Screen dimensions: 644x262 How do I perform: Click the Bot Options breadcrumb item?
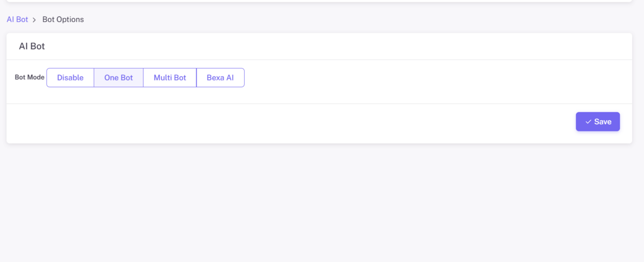[63, 19]
